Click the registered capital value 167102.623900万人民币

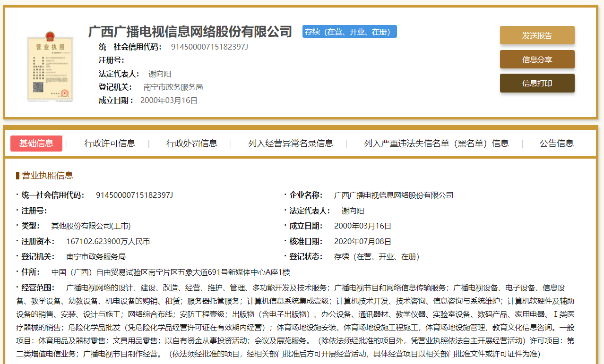[x=108, y=242]
